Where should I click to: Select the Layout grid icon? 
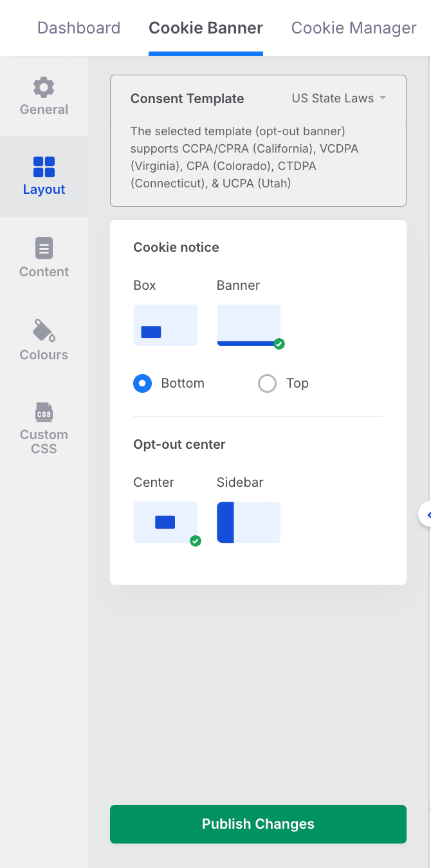pyautogui.click(x=44, y=167)
